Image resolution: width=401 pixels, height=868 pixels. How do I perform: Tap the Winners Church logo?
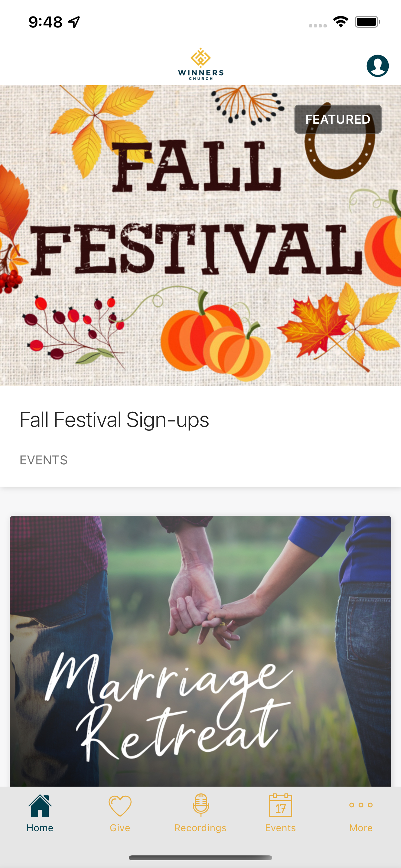click(200, 64)
